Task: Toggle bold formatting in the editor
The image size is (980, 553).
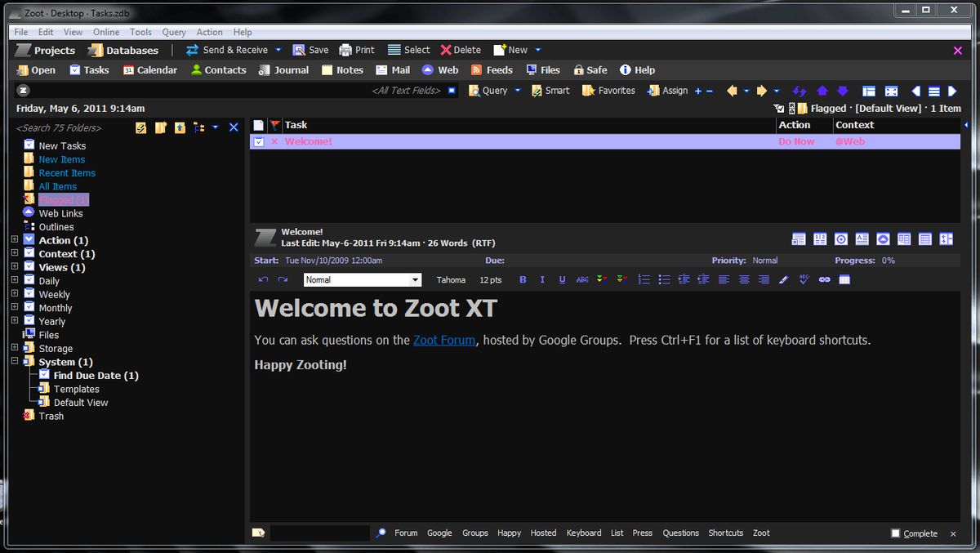Action: (x=522, y=279)
